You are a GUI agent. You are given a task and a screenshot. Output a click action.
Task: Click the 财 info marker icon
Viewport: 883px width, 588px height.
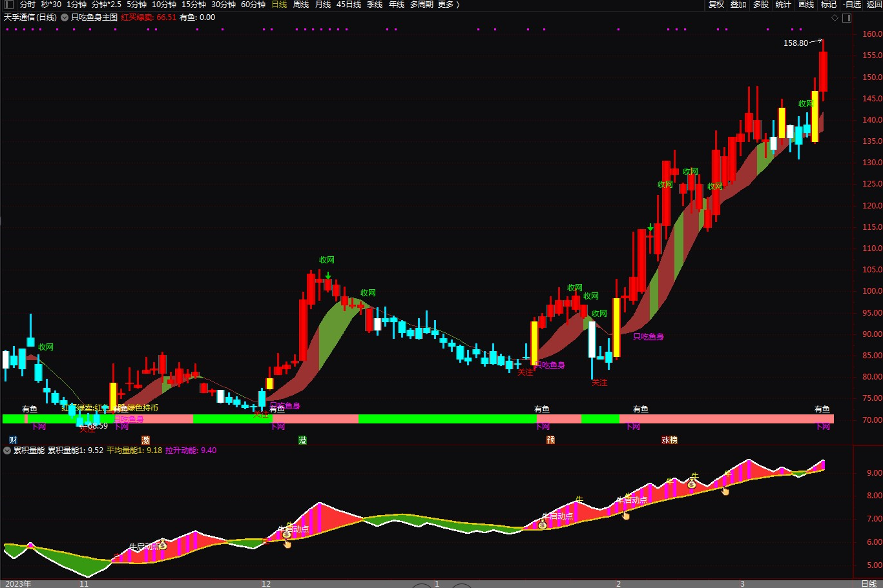(x=13, y=440)
